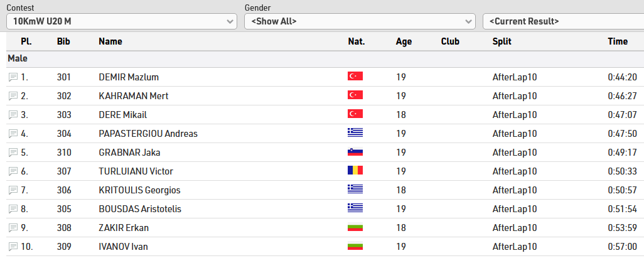
Task: Click the Bib column header
Action: (x=63, y=41)
